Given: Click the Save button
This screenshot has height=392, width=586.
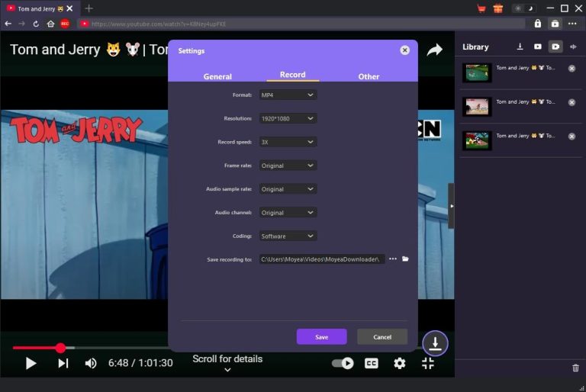Looking at the screenshot, I should pyautogui.click(x=321, y=337).
